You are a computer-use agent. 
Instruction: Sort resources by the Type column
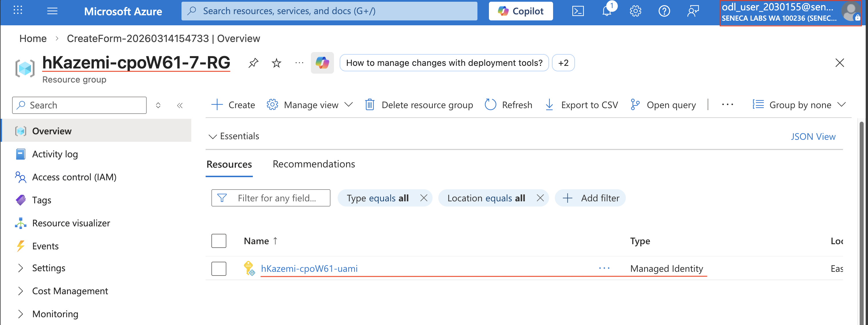640,241
